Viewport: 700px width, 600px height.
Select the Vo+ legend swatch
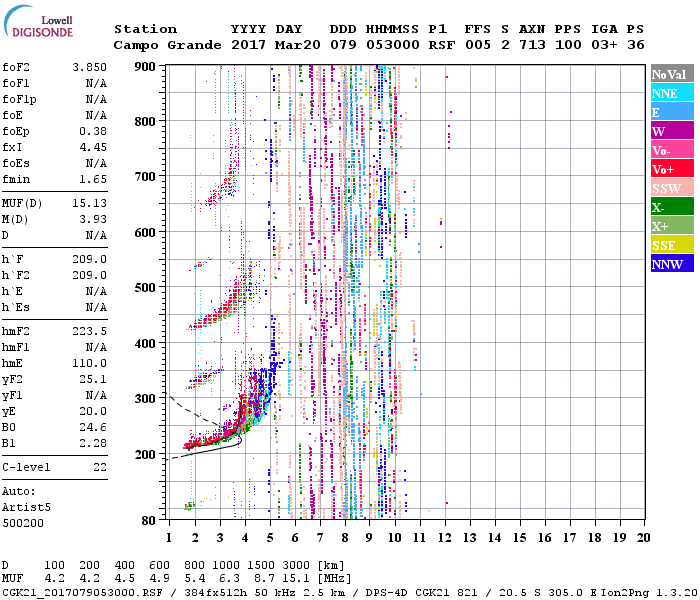[672, 169]
